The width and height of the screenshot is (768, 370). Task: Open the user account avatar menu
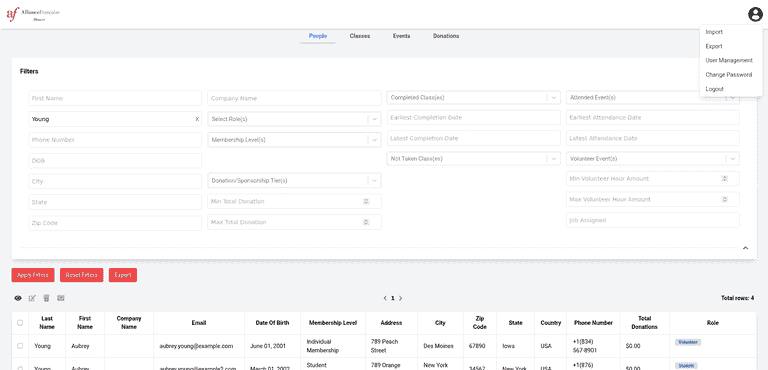pyautogui.click(x=755, y=15)
